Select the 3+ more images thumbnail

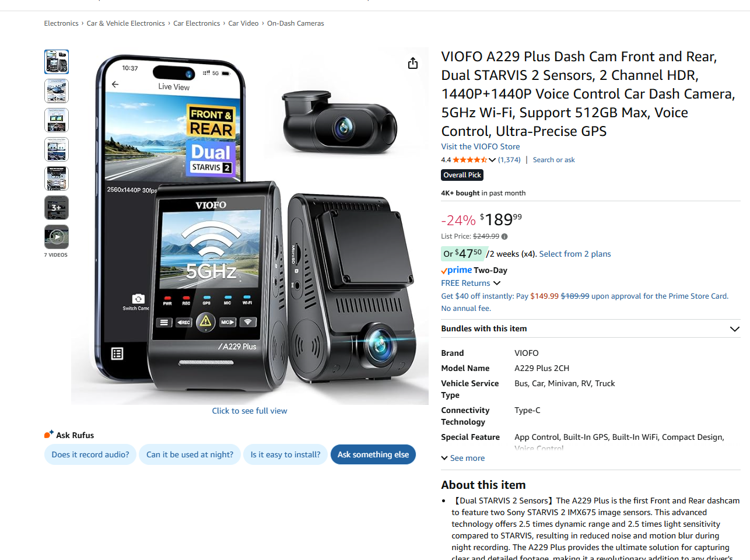point(57,208)
